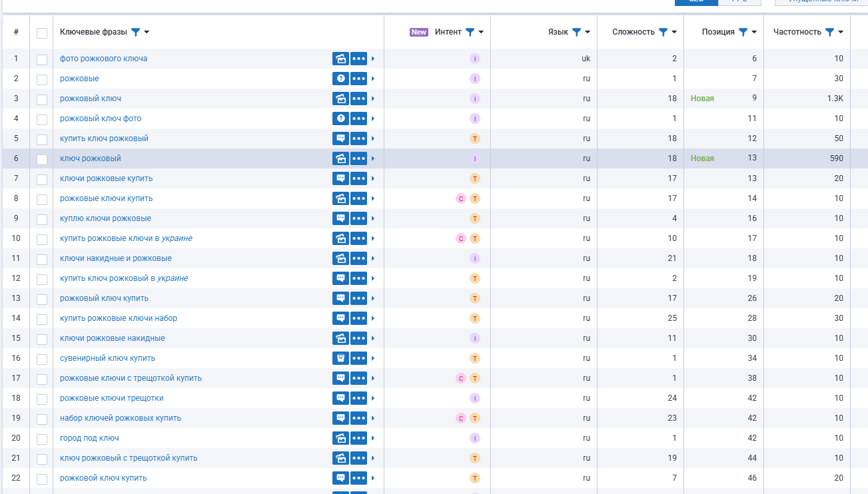This screenshot has height=494, width=868.
Task: Click SERP image icon for 'город под ключ'
Action: [340, 438]
